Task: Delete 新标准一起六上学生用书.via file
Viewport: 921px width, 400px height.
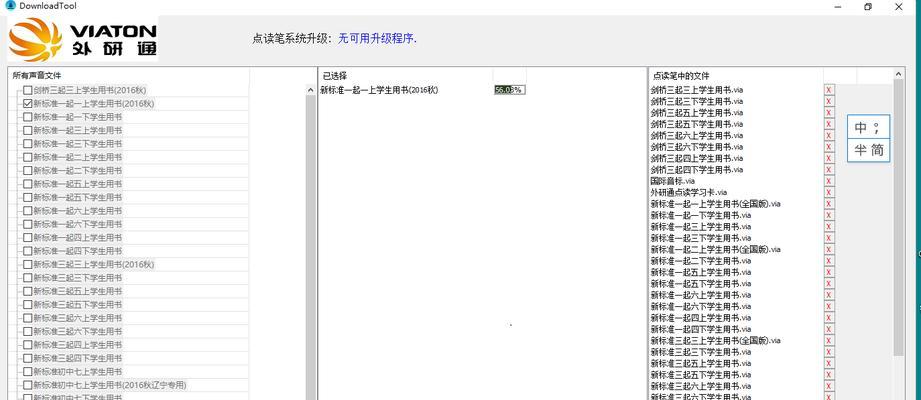Action: [829, 295]
